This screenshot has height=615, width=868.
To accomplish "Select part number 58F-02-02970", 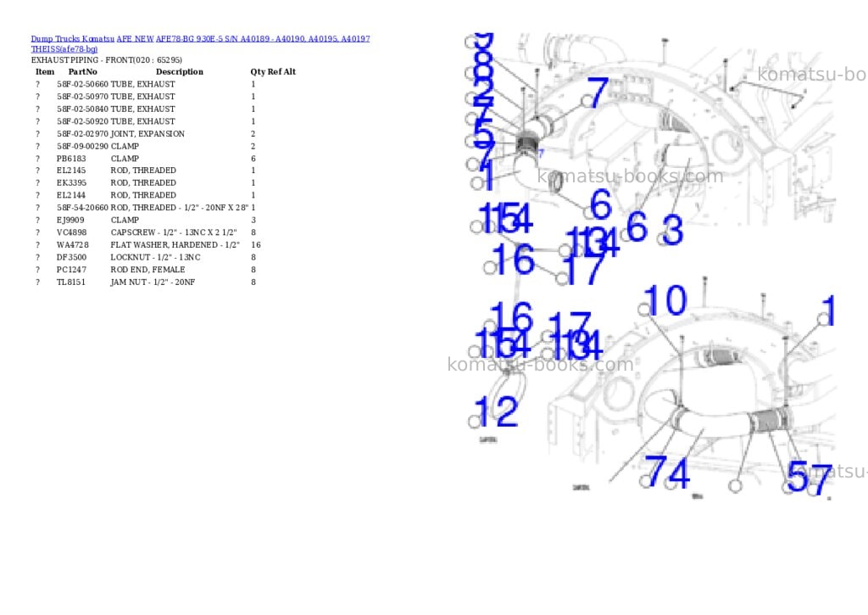I will pyautogui.click(x=82, y=134).
